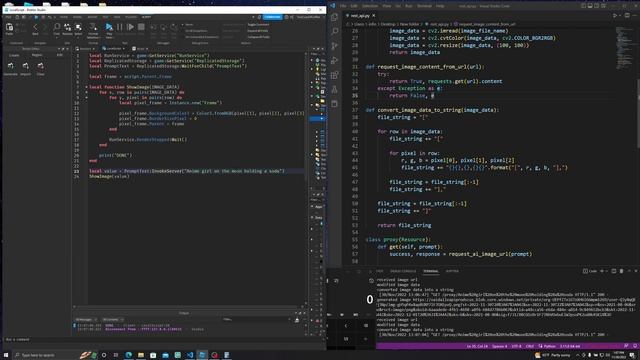The height and width of the screenshot is (360, 640).
Task: Open the Region tab in Terrain Editor
Action: point(37,55)
